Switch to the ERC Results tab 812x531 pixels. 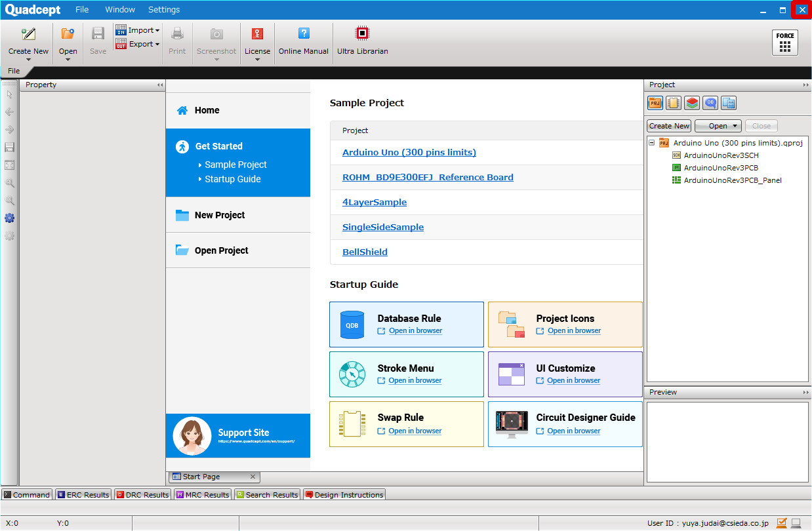click(83, 495)
